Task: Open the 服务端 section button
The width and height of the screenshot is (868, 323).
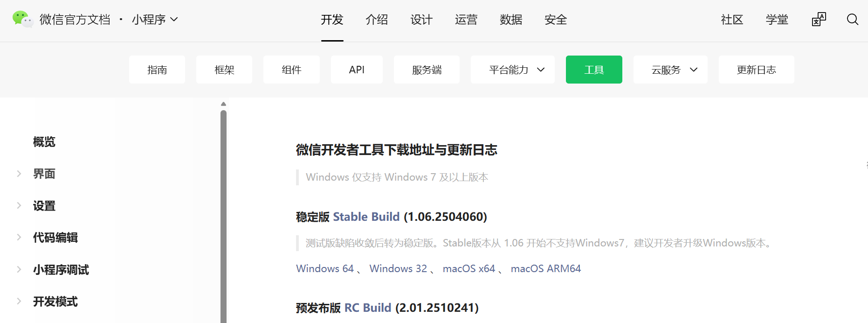Action: (427, 70)
